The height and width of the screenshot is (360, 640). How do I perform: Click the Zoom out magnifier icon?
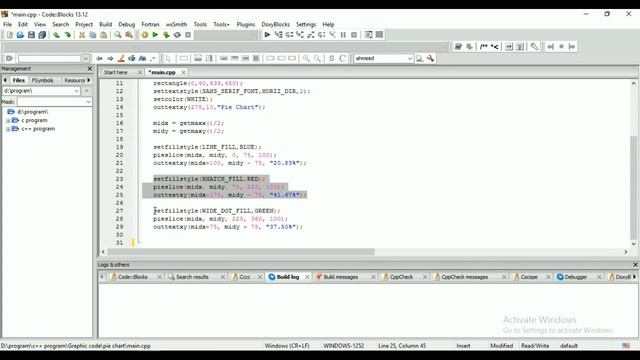[x=317, y=58]
